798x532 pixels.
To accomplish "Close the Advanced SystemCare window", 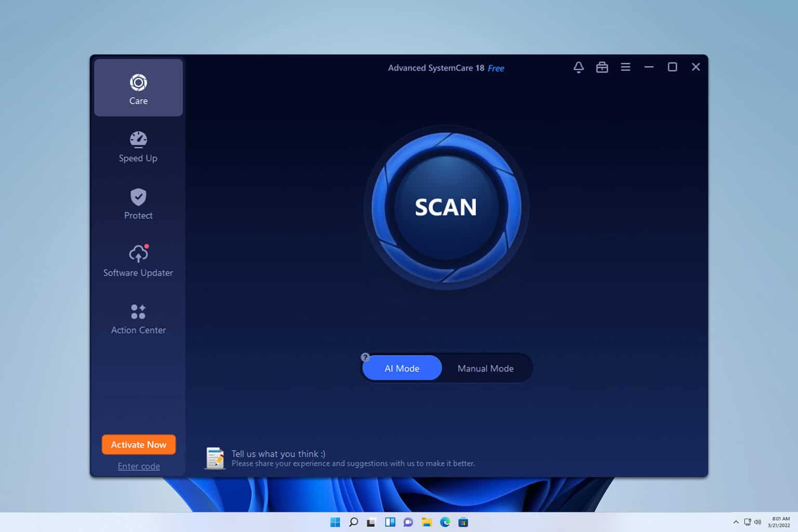I will pyautogui.click(x=696, y=67).
